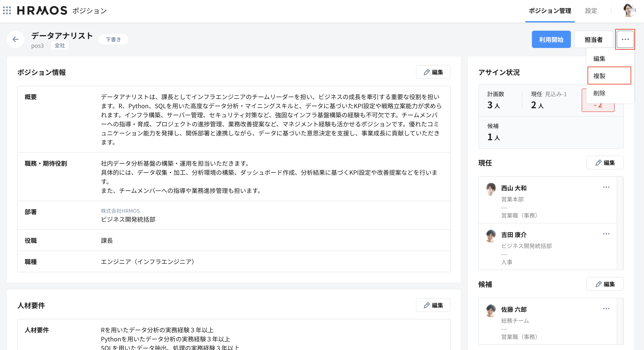Open the overflow menu for 吉田 康介

[606, 234]
